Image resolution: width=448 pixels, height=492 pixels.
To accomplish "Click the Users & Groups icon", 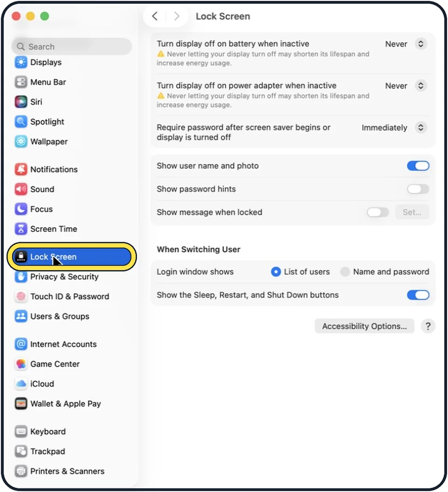I will click(21, 316).
